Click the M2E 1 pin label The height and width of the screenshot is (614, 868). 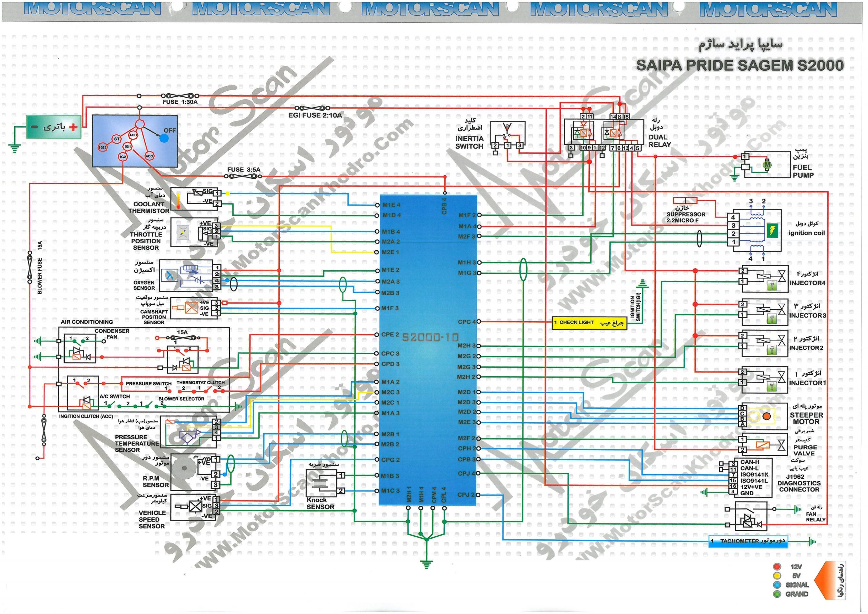pyautogui.click(x=391, y=252)
